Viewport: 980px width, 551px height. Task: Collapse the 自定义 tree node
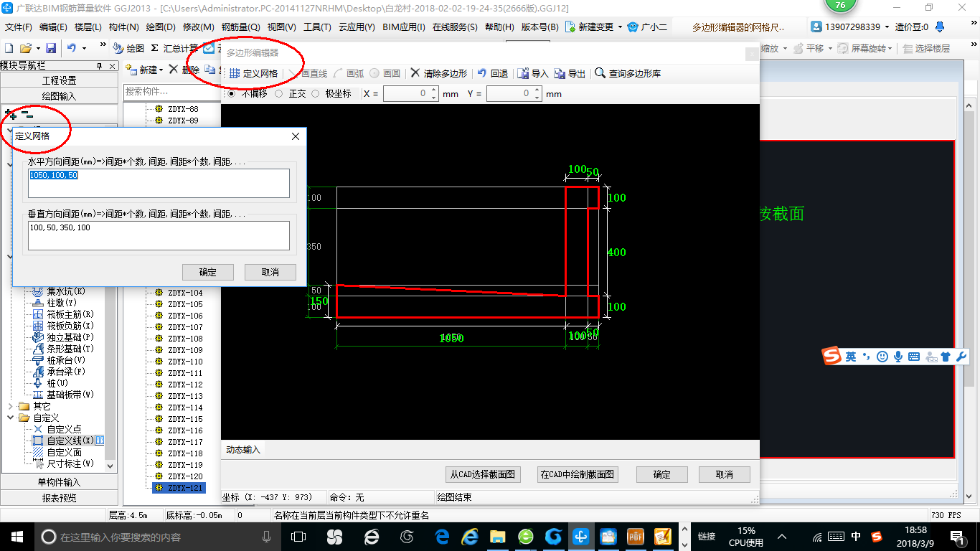point(10,417)
